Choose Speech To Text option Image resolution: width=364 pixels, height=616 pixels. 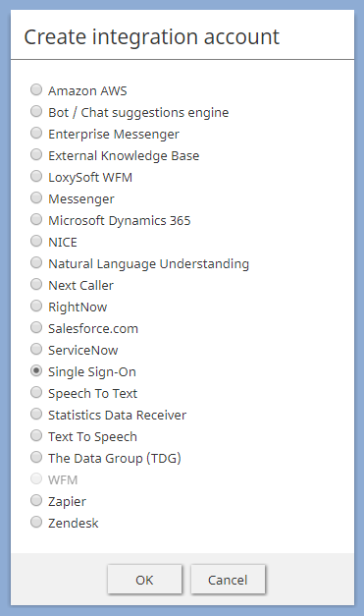tap(36, 392)
